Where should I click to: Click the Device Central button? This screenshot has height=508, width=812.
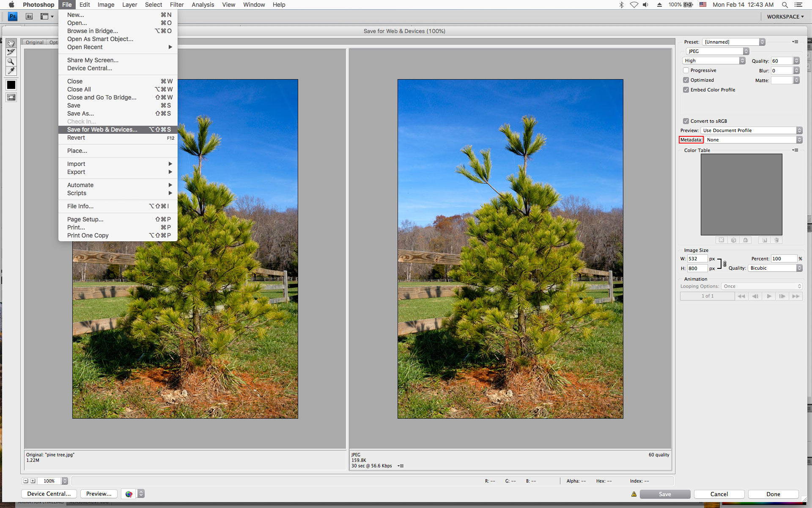point(48,494)
